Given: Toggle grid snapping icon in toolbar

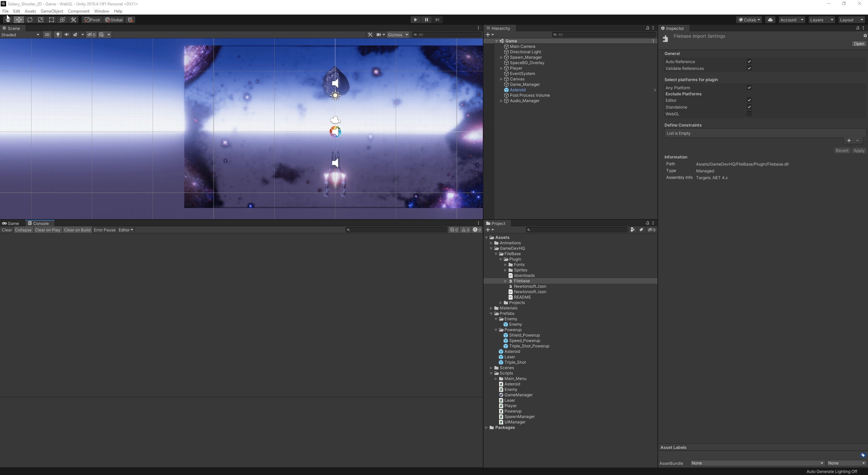Looking at the screenshot, I should coord(130,20).
